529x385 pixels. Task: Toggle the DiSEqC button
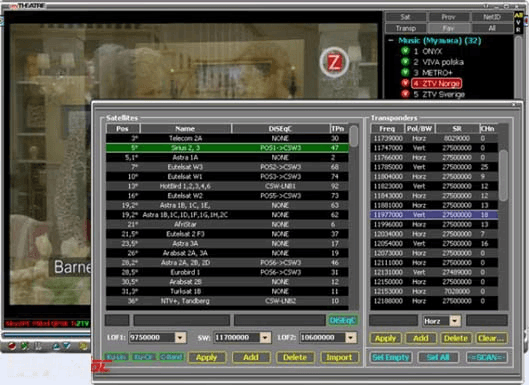(x=342, y=321)
